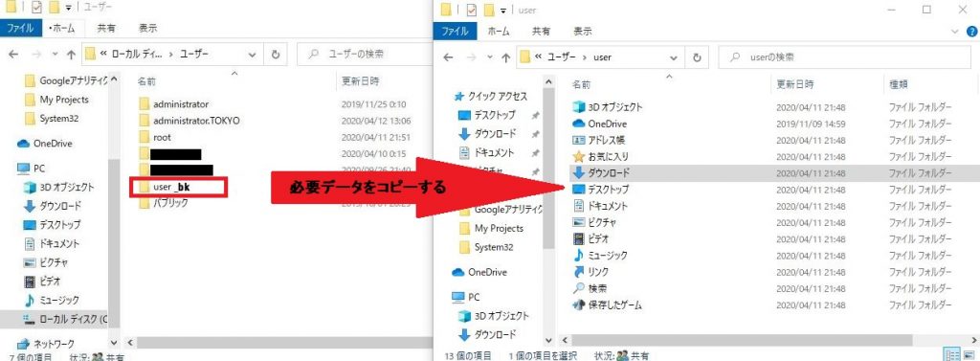
Task: Go up one level in right window
Action: [504, 56]
